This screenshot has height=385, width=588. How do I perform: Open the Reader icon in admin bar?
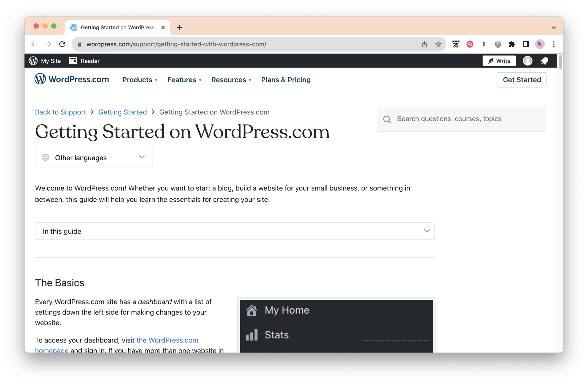[73, 61]
